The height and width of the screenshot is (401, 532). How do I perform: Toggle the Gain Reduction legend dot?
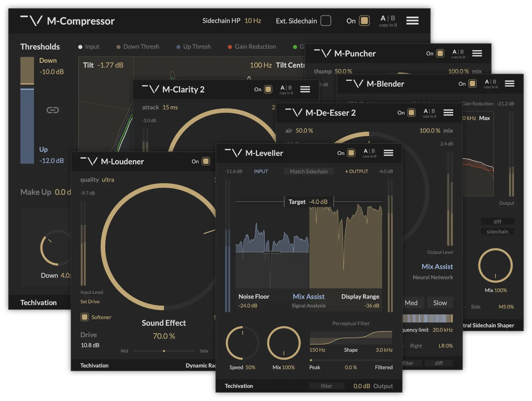[230, 47]
